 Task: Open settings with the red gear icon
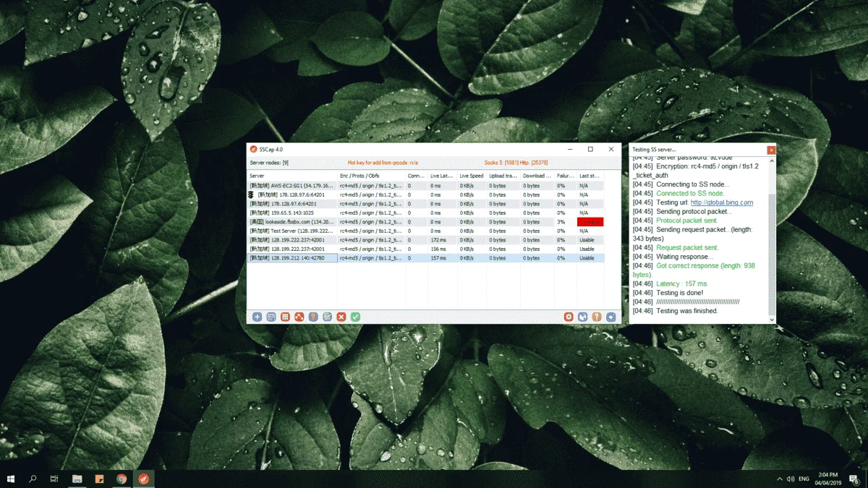coord(569,317)
